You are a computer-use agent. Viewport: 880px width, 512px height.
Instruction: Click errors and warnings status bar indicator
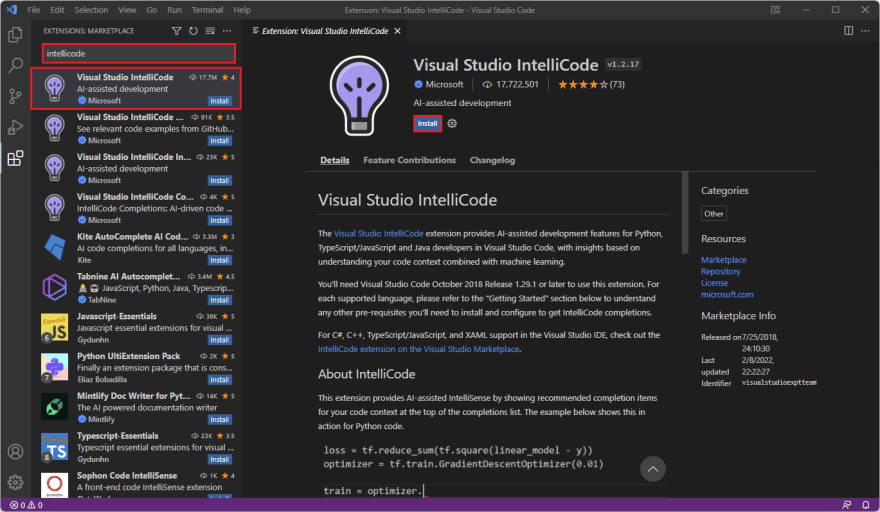click(x=26, y=505)
